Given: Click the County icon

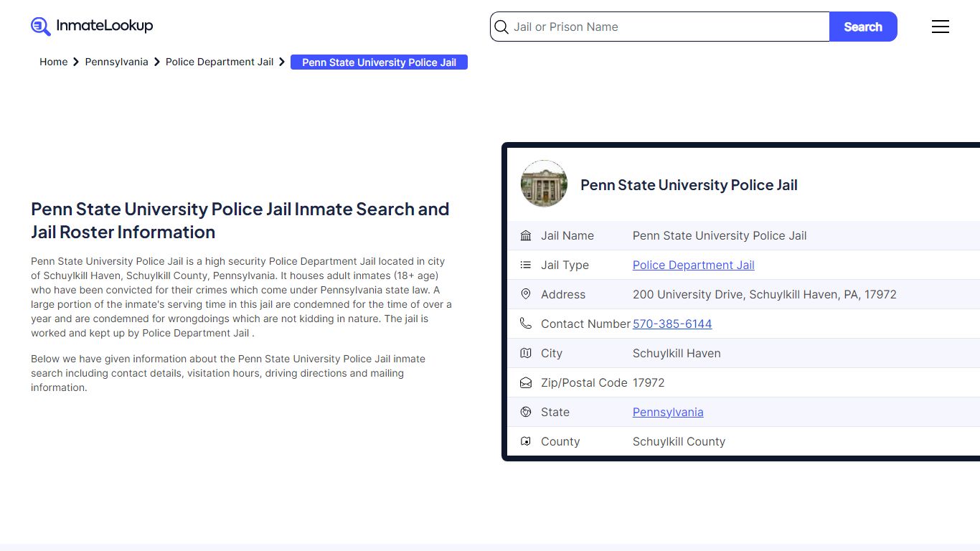Looking at the screenshot, I should [x=526, y=441].
